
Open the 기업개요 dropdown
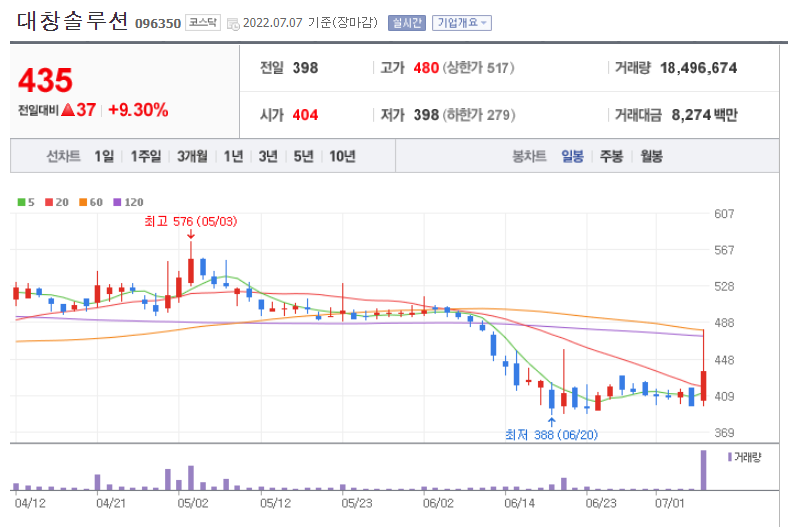[461, 23]
